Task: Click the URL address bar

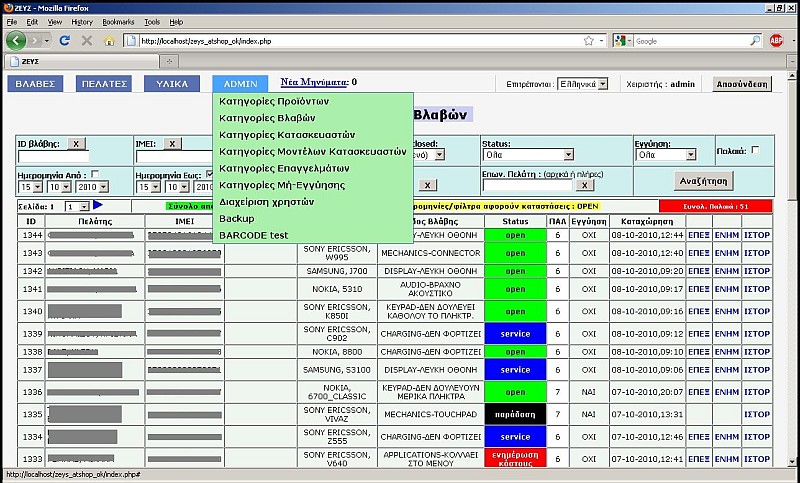Action: (360, 41)
